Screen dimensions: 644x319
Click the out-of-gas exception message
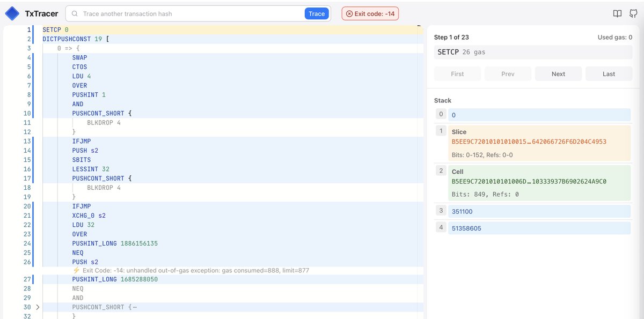(191, 270)
